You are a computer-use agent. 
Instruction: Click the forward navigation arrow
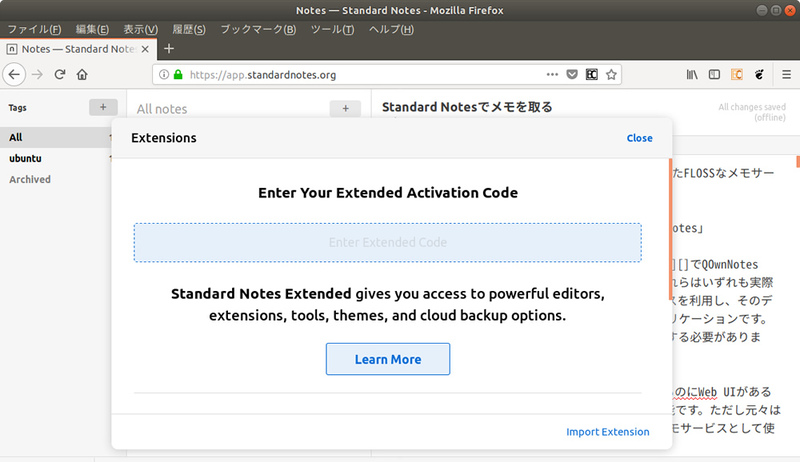(x=37, y=74)
